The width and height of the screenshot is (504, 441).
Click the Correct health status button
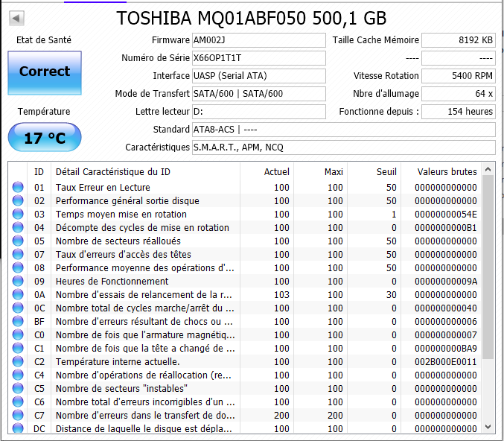pos(45,72)
